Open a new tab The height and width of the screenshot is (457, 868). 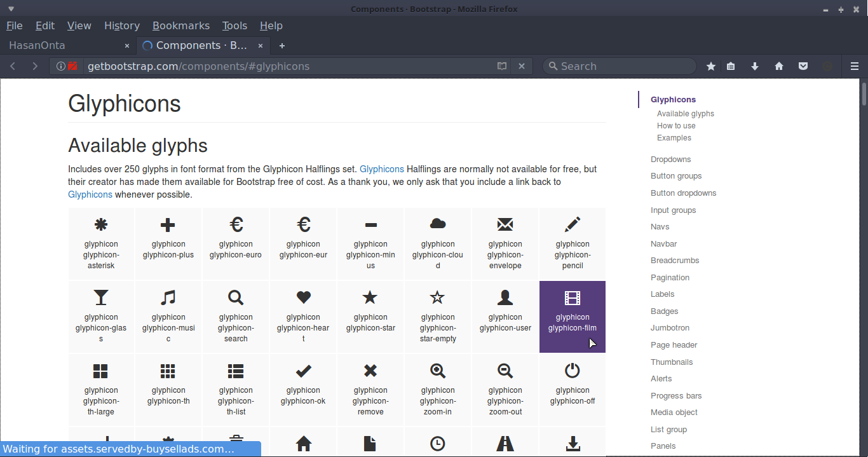pyautogui.click(x=282, y=46)
